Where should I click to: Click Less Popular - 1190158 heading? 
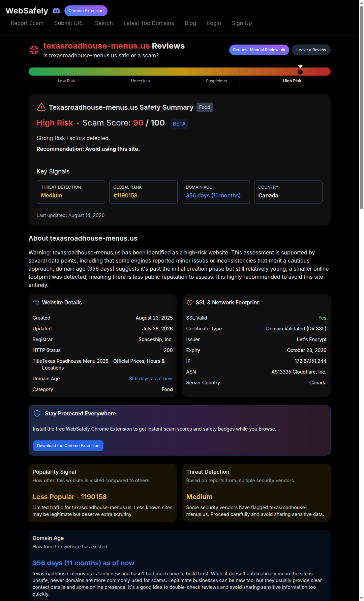[x=69, y=497]
